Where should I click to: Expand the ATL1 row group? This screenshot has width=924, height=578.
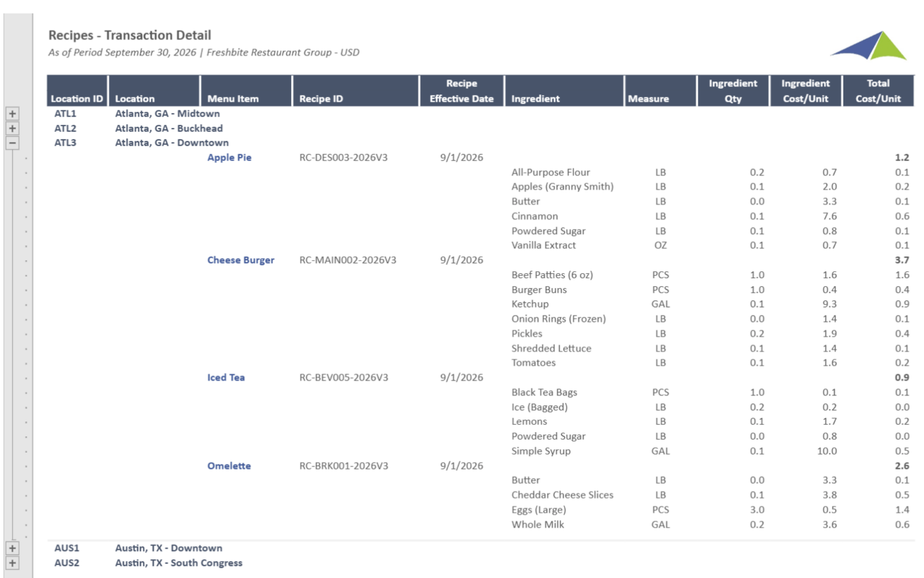click(13, 114)
